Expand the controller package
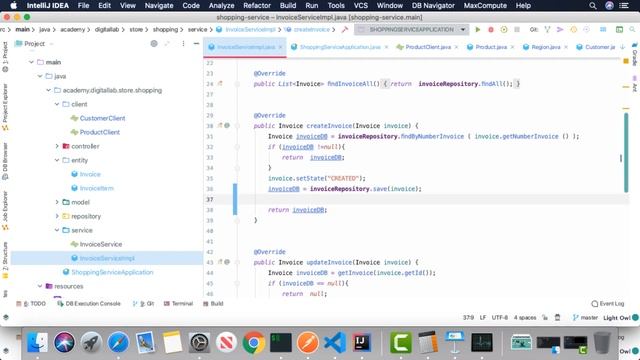This screenshot has width=640, height=360. point(57,146)
